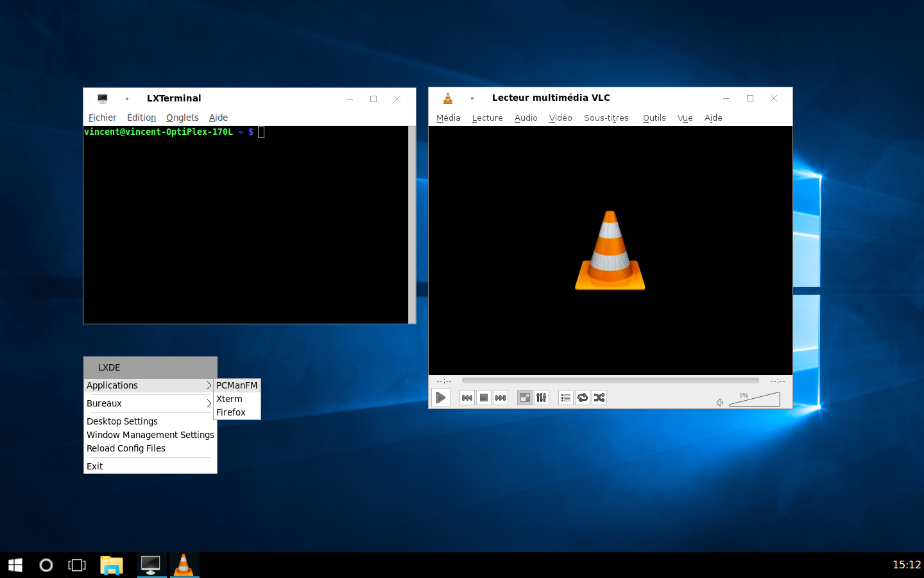924x578 pixels.
Task: Click the LXTerminal vertical scrollbar
Action: click(412, 225)
